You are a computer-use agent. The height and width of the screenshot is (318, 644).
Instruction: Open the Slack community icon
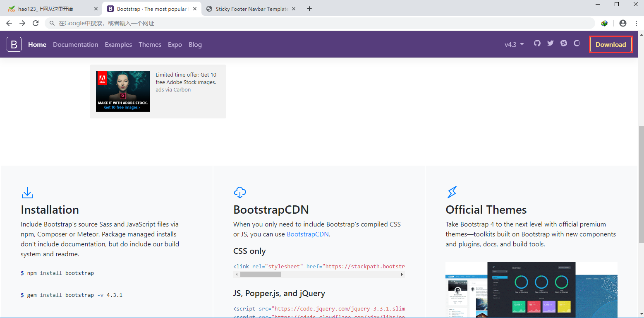coord(564,43)
